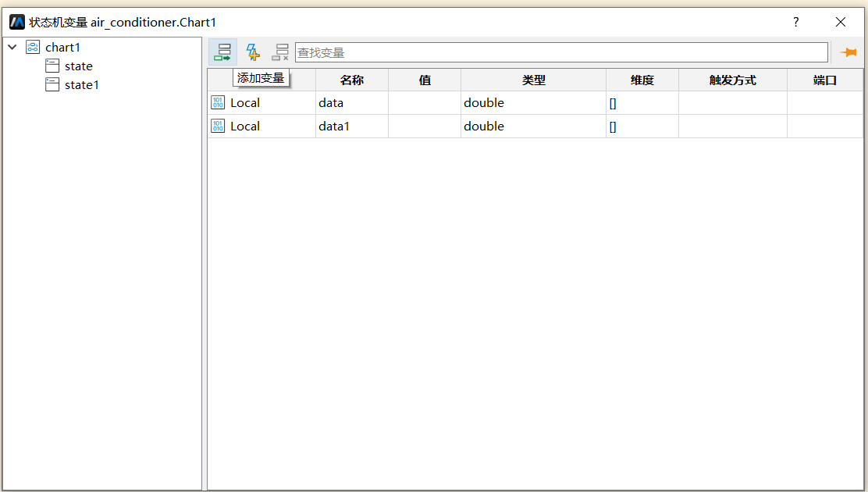
Task: Select the state tree item
Action: (79, 66)
